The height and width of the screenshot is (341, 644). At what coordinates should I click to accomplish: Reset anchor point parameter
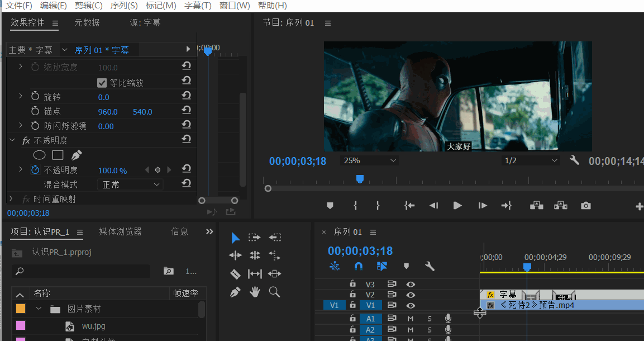[187, 110]
